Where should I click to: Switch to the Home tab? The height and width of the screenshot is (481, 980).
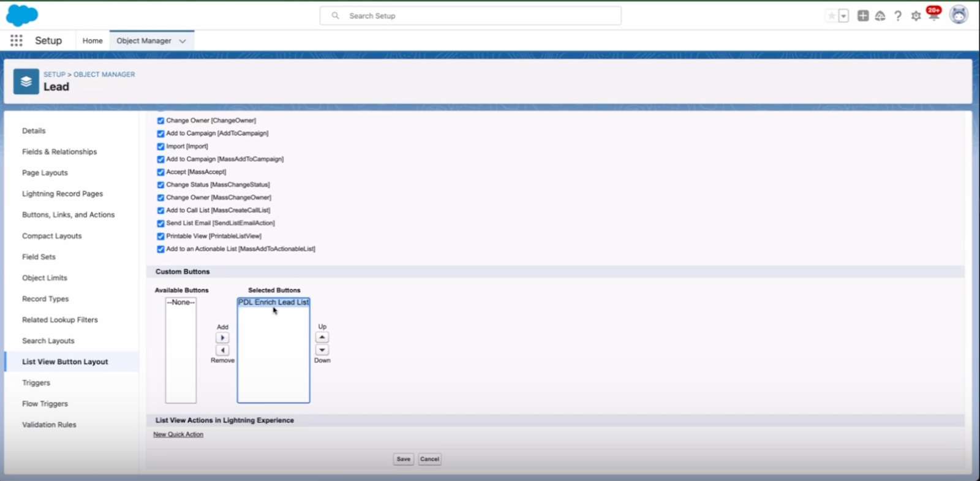(92, 40)
